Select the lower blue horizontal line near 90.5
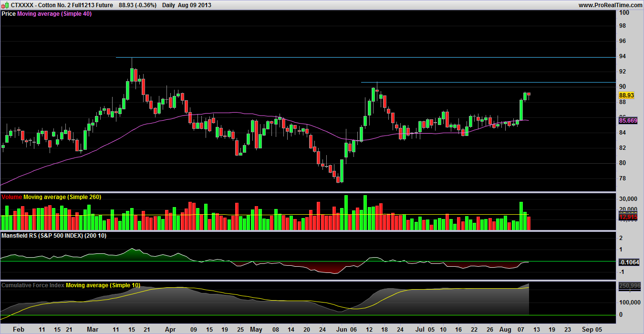 coord(488,83)
